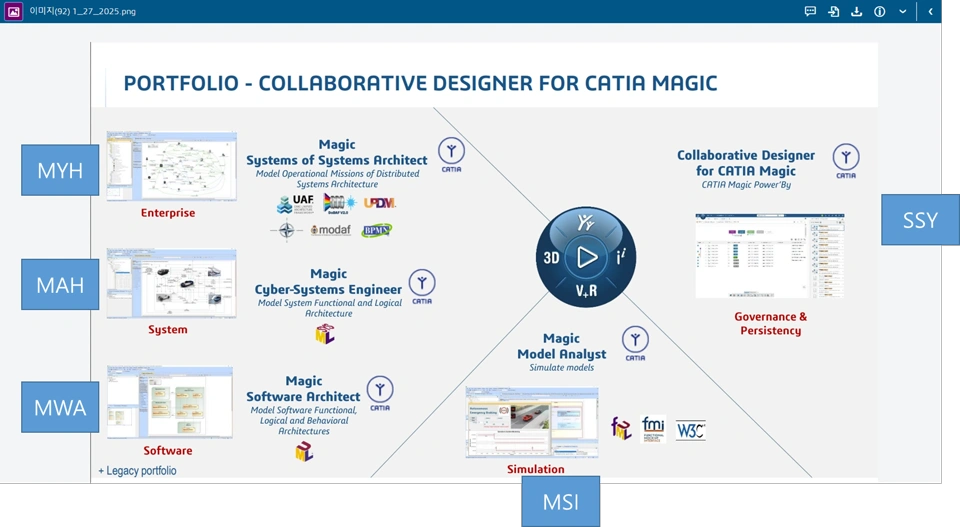960x527 pixels.
Task: Click the UAF logo
Action: (296, 204)
